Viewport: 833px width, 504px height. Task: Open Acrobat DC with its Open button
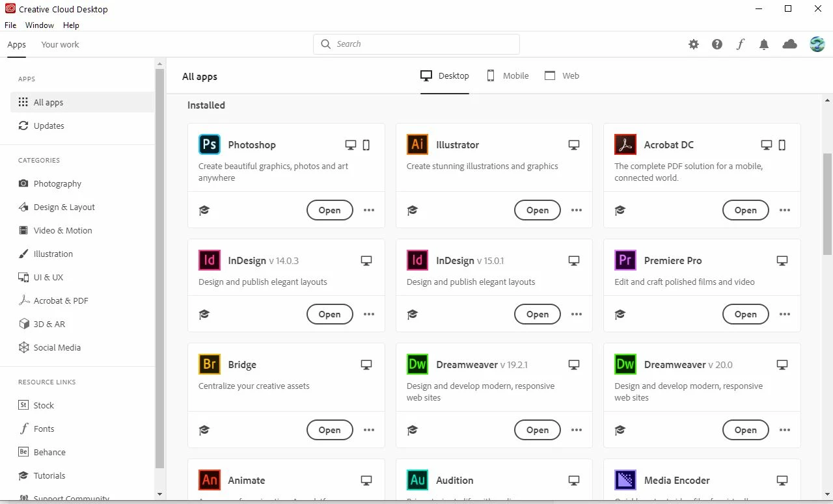[x=746, y=210]
